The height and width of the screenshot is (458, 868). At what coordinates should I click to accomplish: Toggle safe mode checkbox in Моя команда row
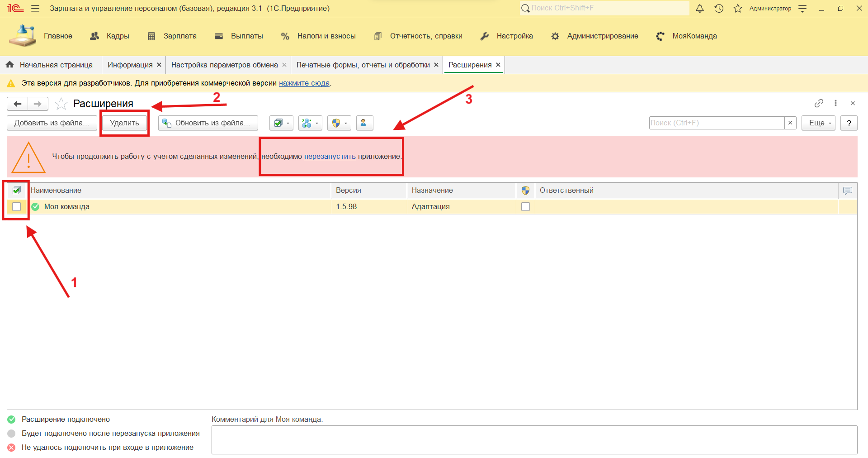[x=525, y=207]
